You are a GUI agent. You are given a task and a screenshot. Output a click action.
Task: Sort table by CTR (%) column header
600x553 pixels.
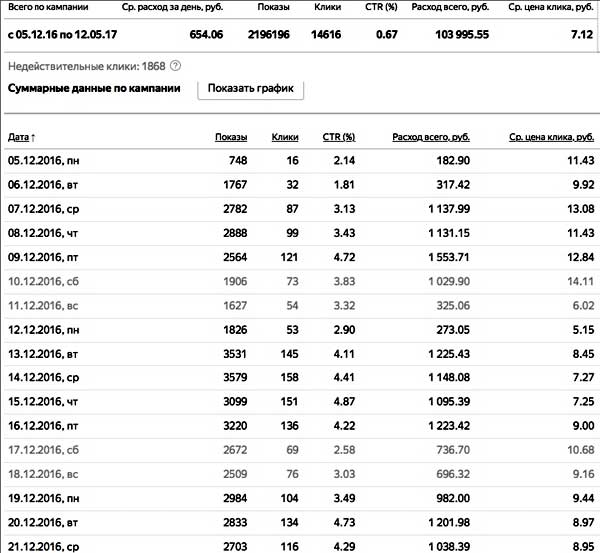click(339, 137)
